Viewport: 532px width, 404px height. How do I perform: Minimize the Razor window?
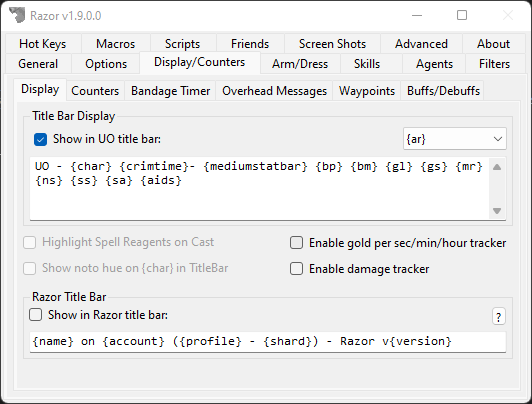417,15
